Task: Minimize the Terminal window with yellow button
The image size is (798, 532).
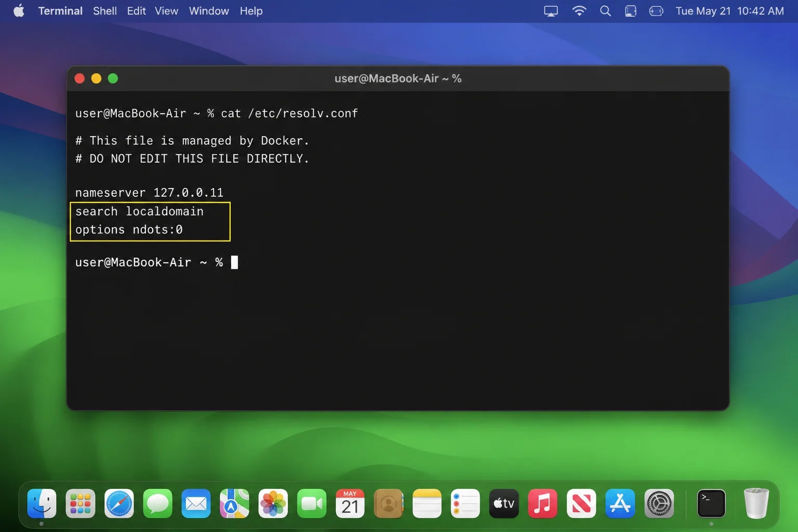Action: (x=96, y=78)
